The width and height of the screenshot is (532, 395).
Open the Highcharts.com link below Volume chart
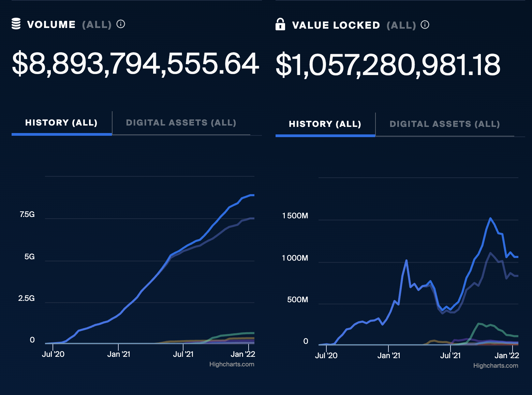[232, 364]
